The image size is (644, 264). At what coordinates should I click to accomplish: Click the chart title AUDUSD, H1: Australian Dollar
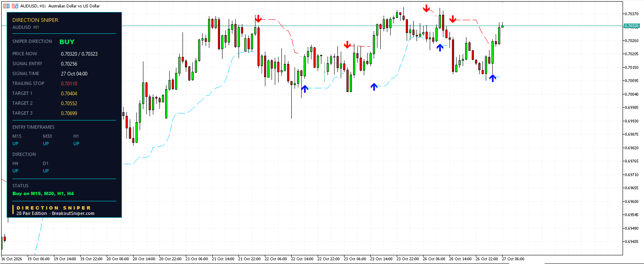(x=60, y=6)
